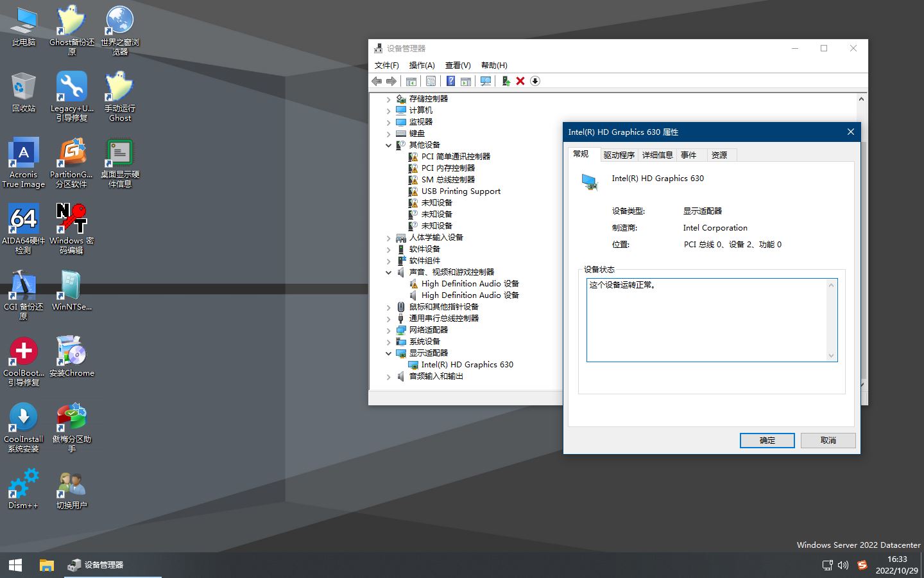924x578 pixels.
Task: Select the 世界之窗浏览器 desktop shortcut
Action: tap(120, 31)
